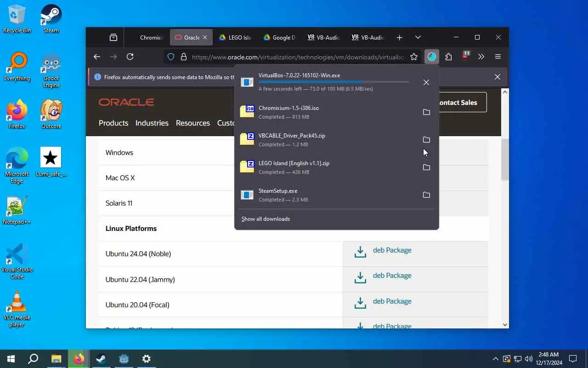
Task: Open the tracking protection shield icon
Action: (x=171, y=57)
